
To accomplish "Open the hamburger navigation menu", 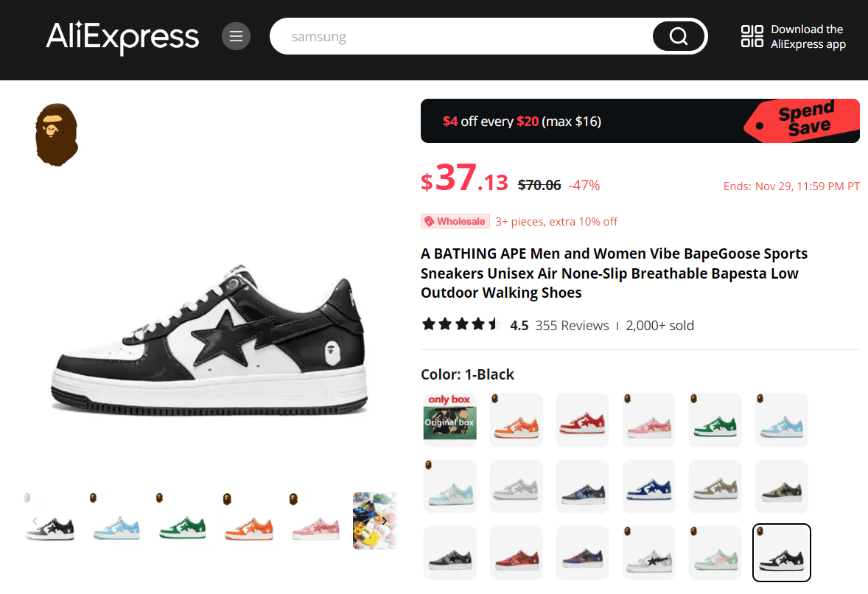I will point(236,36).
